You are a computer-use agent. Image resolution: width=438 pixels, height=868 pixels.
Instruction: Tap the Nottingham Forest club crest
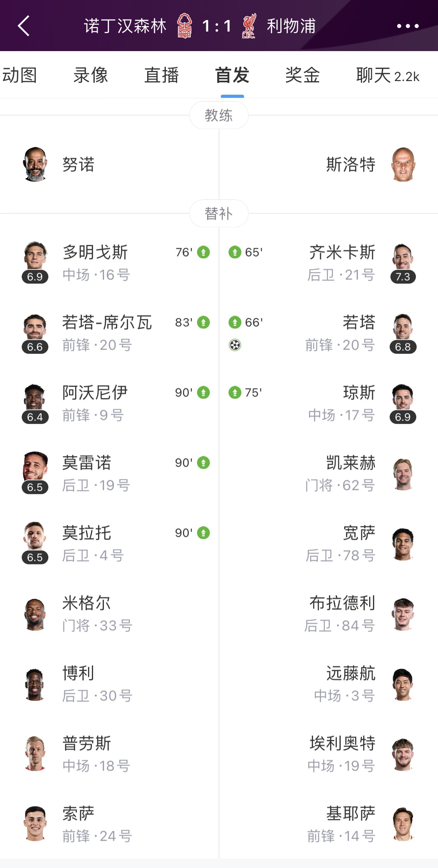185,26
